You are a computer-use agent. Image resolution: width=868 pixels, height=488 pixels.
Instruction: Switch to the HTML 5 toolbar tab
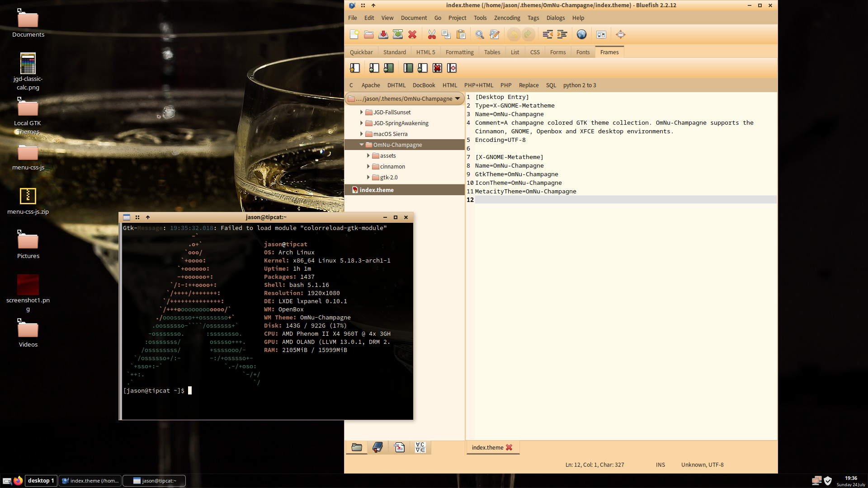(425, 52)
